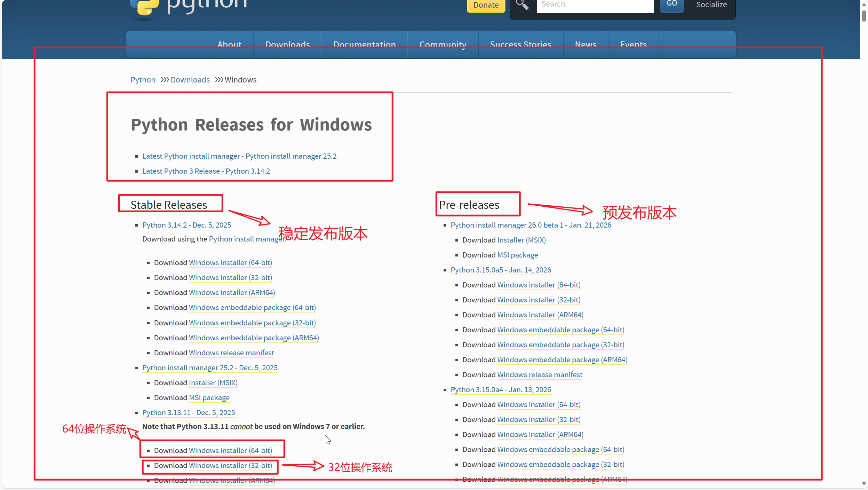
Task: Click the scrollbar down arrow
Action: [x=864, y=483]
